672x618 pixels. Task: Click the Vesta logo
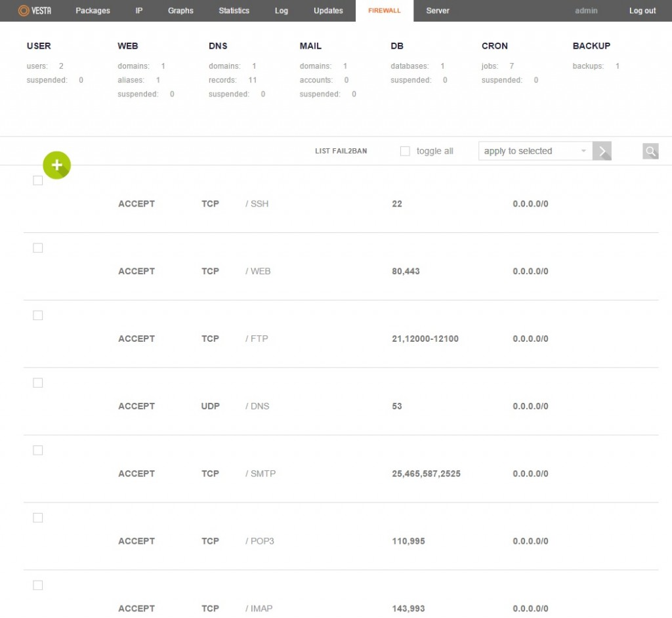tap(35, 10)
